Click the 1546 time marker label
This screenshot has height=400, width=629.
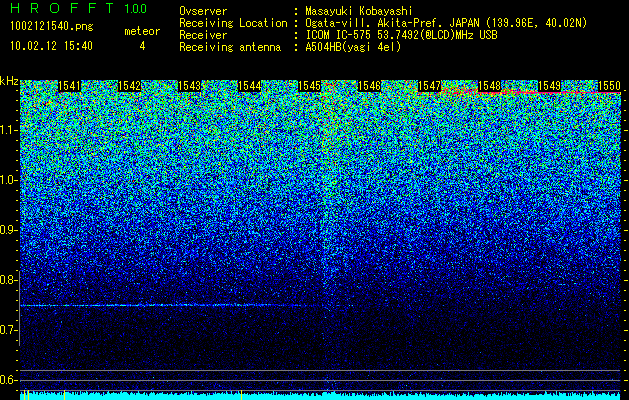[369, 86]
